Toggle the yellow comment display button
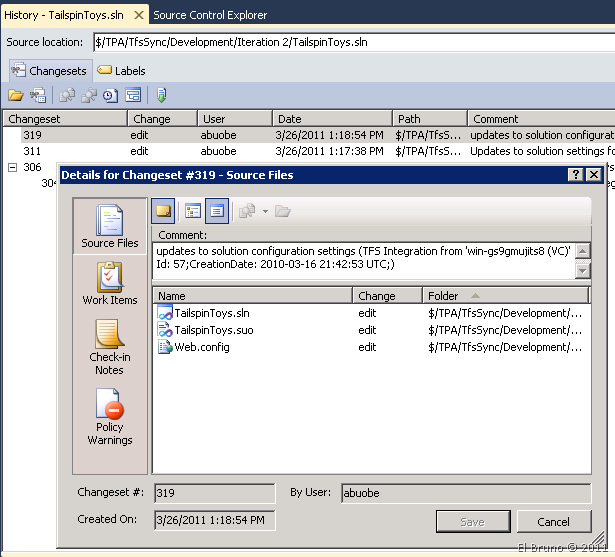 pos(163,210)
